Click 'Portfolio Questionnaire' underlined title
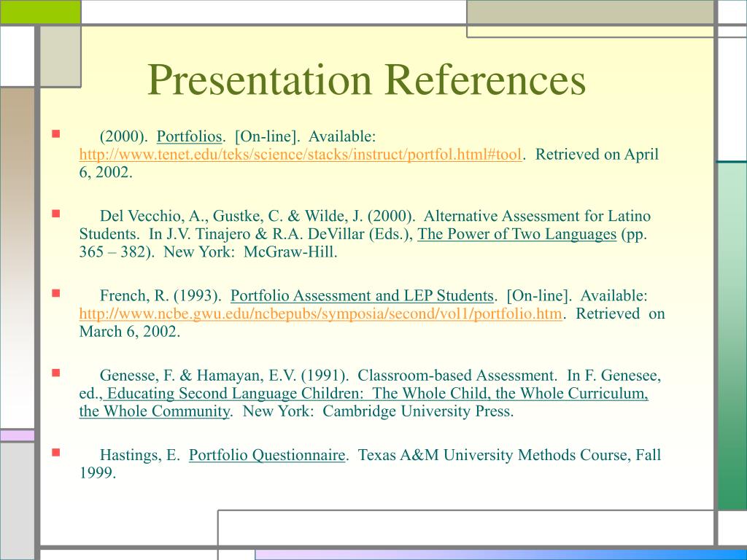 coord(267,455)
